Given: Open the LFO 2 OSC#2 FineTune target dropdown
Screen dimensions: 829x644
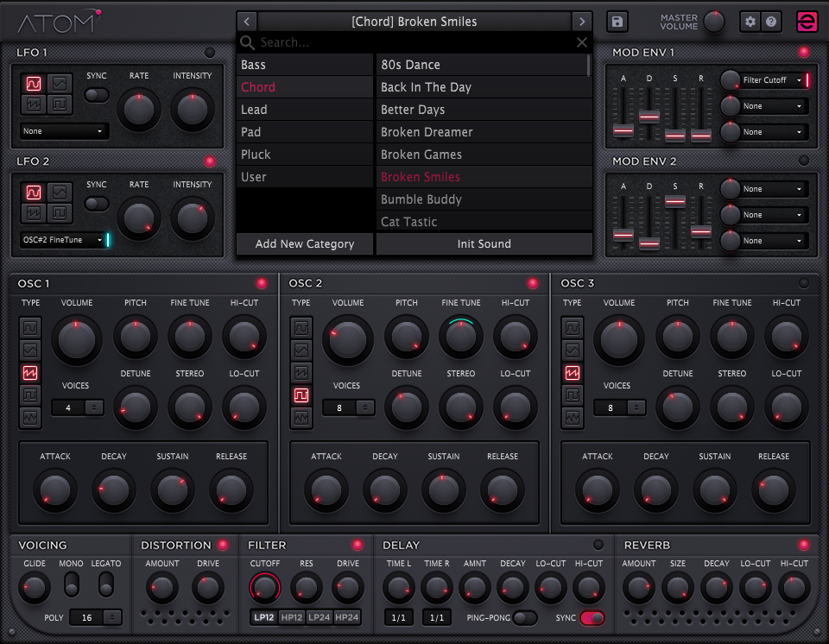Looking at the screenshot, I should (x=62, y=240).
